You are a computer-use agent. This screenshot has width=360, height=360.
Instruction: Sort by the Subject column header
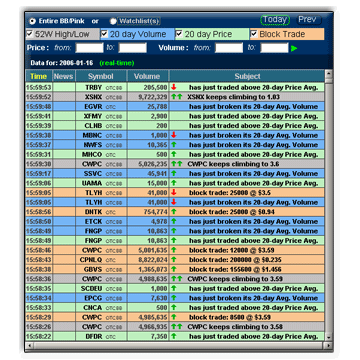coord(247,76)
